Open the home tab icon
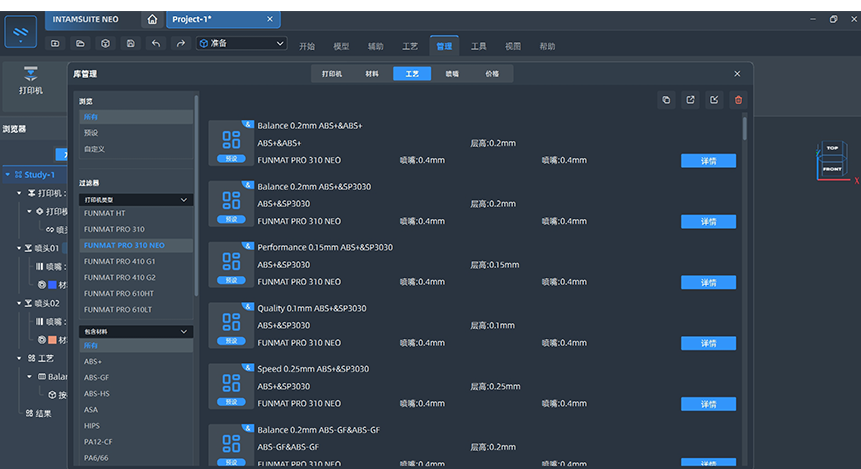The width and height of the screenshot is (861, 469). [152, 19]
